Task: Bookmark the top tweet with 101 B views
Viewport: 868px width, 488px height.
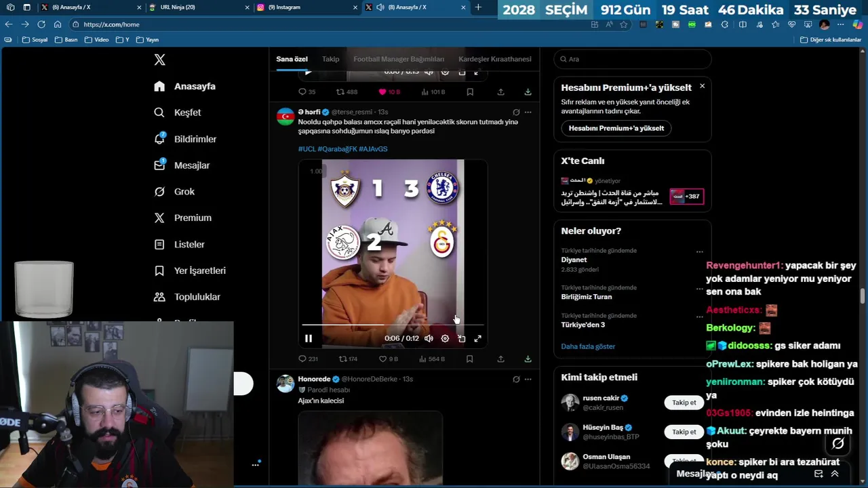Action: pos(469,91)
